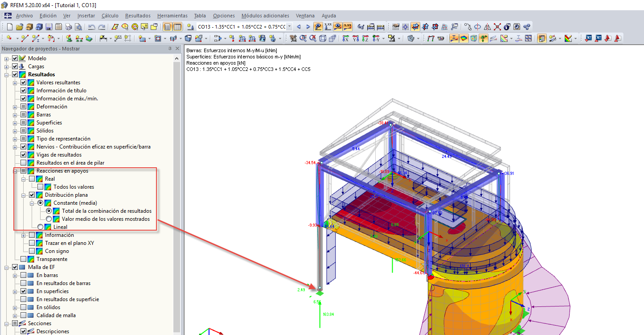Click the blue gears icon in the top toolbar

(527, 27)
